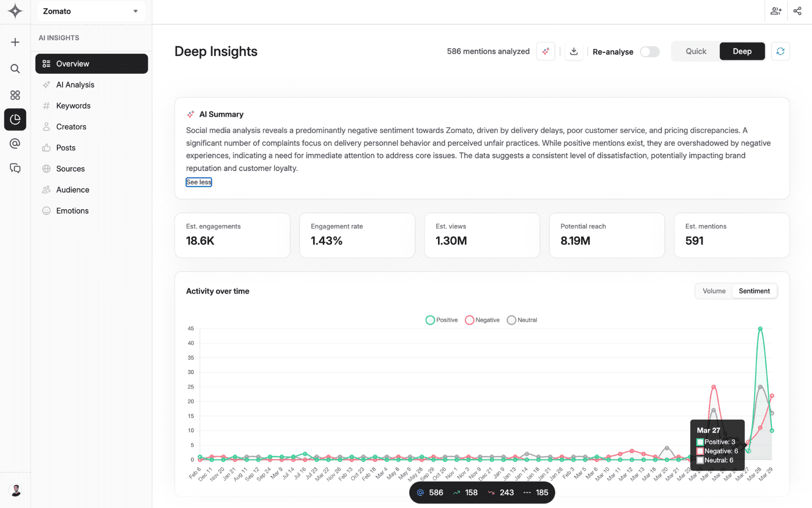Open the Emotions section in sidebar

tap(72, 210)
